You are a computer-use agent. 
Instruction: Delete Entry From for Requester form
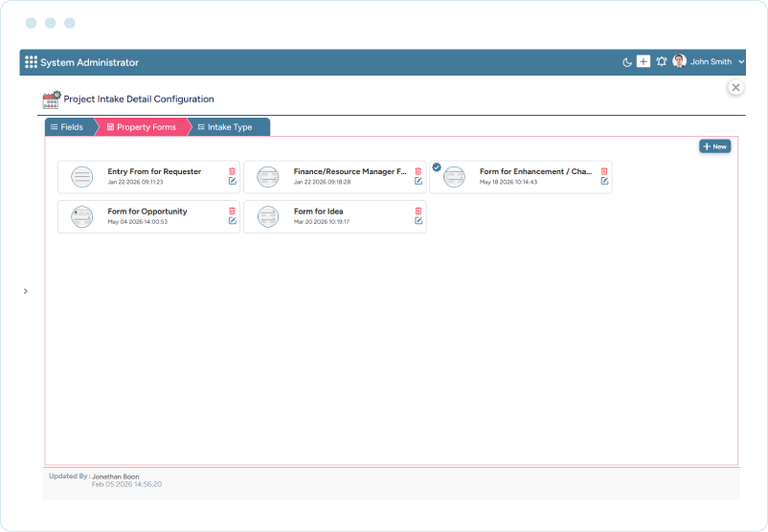(x=232, y=171)
